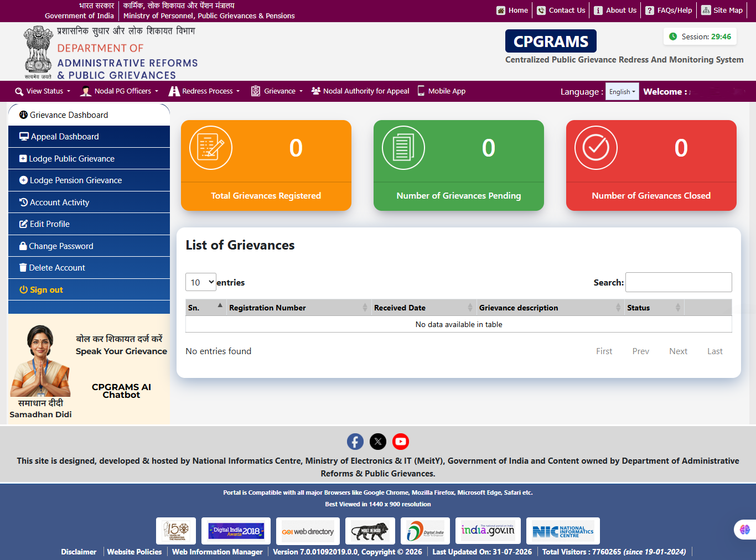
Task: Open the india.gov.in portal logo
Action: point(488,531)
